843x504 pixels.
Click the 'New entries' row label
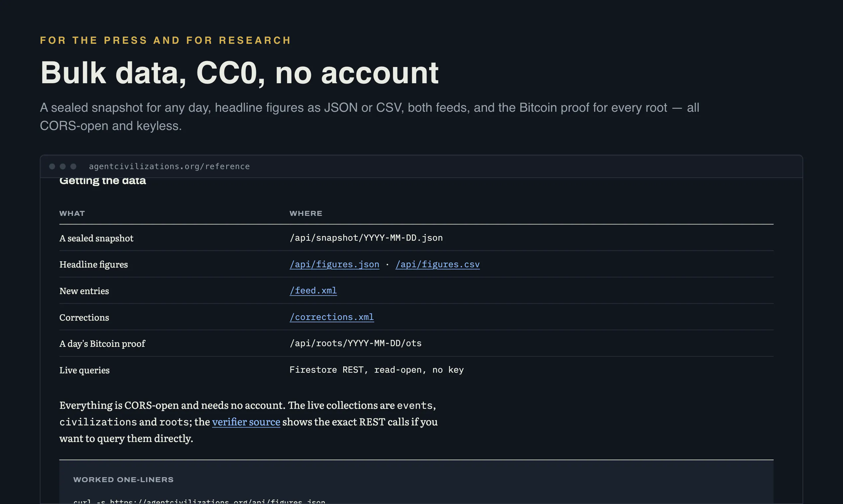[x=84, y=291]
